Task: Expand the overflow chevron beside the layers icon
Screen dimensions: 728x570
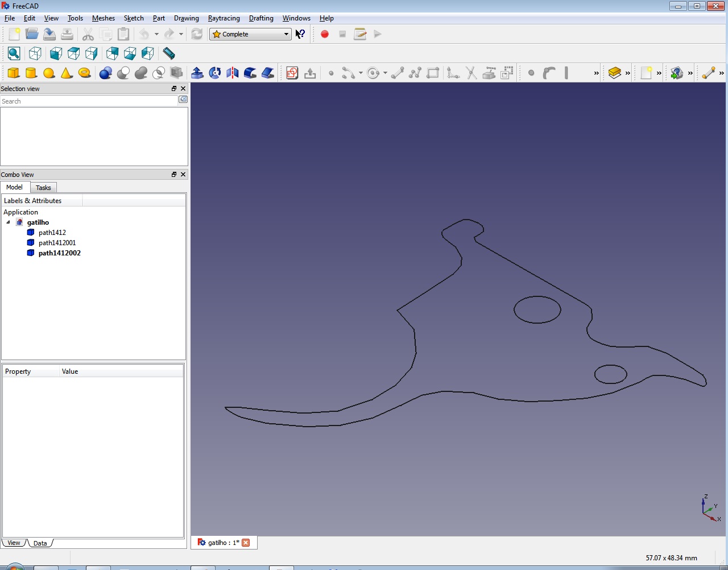Action: tap(627, 73)
